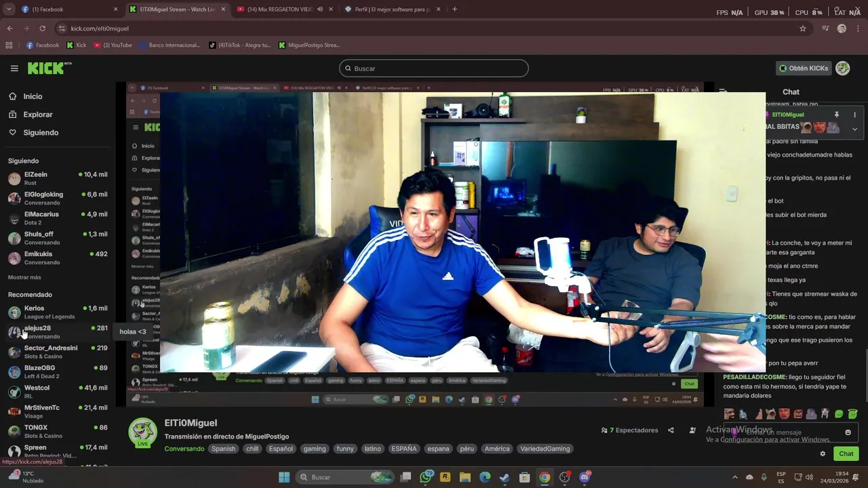The height and width of the screenshot is (488, 868).
Task: Click the Obtén KICKs button
Action: 804,68
